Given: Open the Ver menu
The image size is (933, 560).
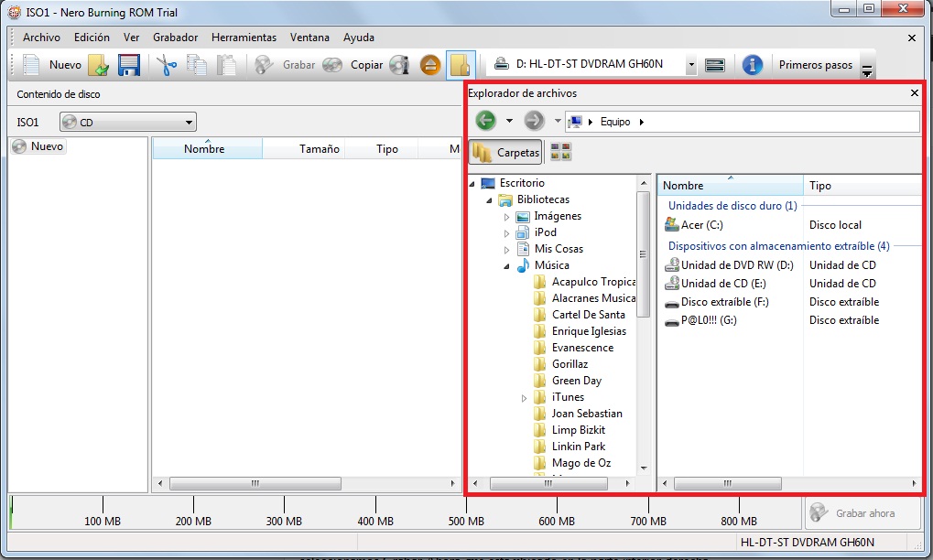Looking at the screenshot, I should coord(131,38).
